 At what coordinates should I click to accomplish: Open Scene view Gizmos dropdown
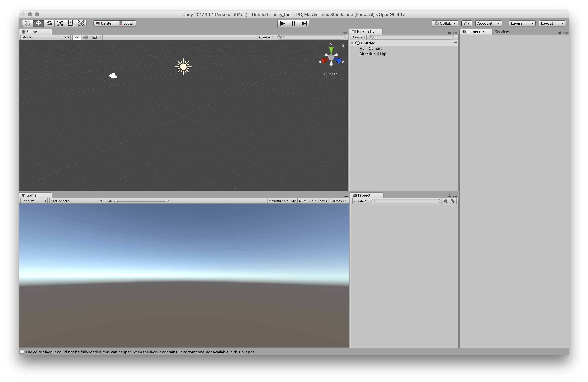pos(266,37)
